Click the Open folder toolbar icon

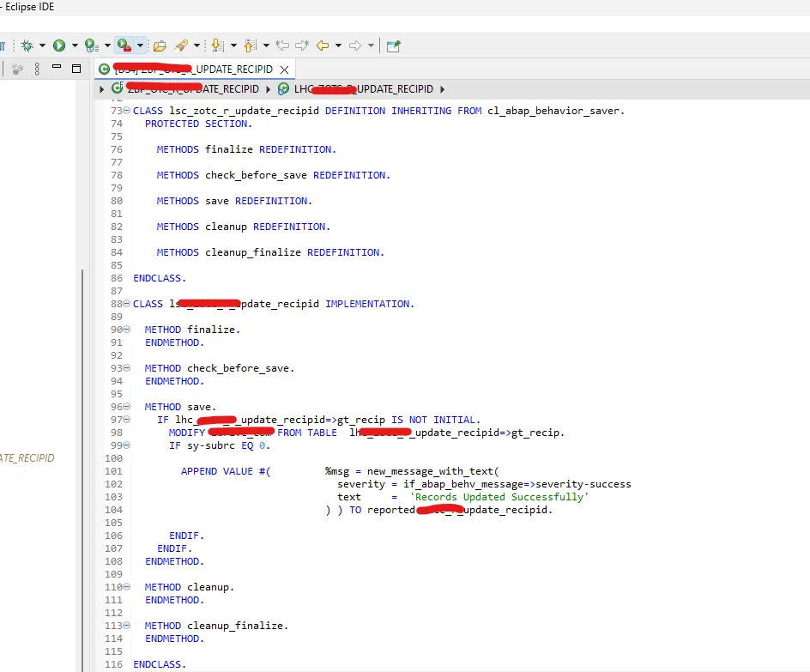point(160,45)
